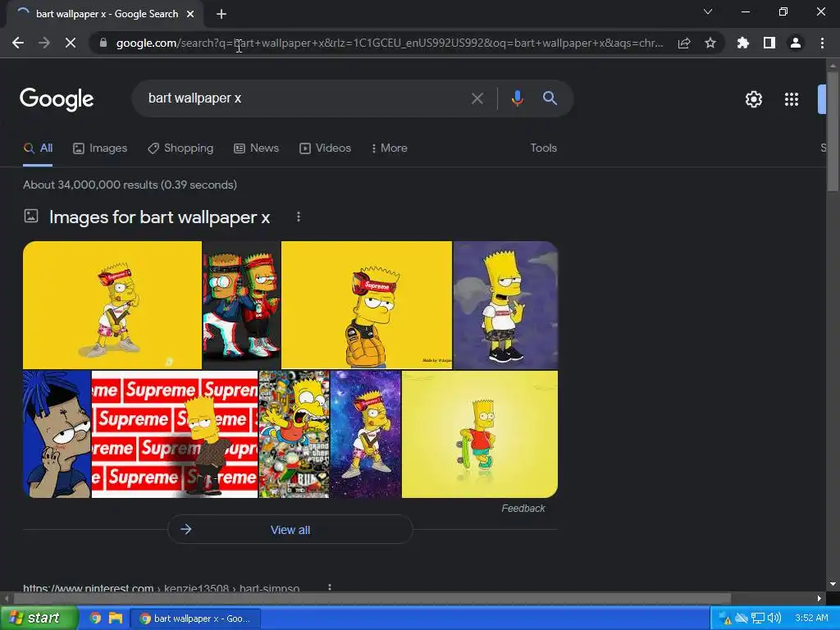Viewport: 840px width, 630px height.
Task: View site information via the lock icon
Action: (103, 43)
